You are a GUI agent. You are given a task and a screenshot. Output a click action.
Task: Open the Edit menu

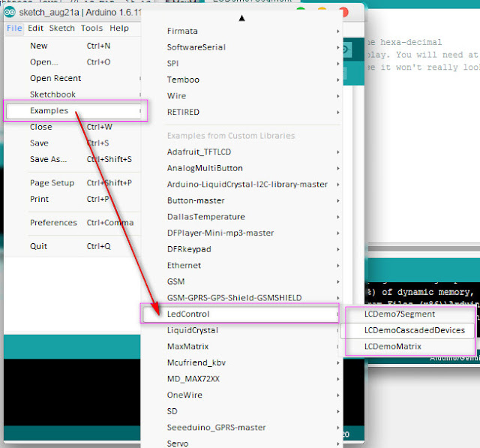[35, 29]
